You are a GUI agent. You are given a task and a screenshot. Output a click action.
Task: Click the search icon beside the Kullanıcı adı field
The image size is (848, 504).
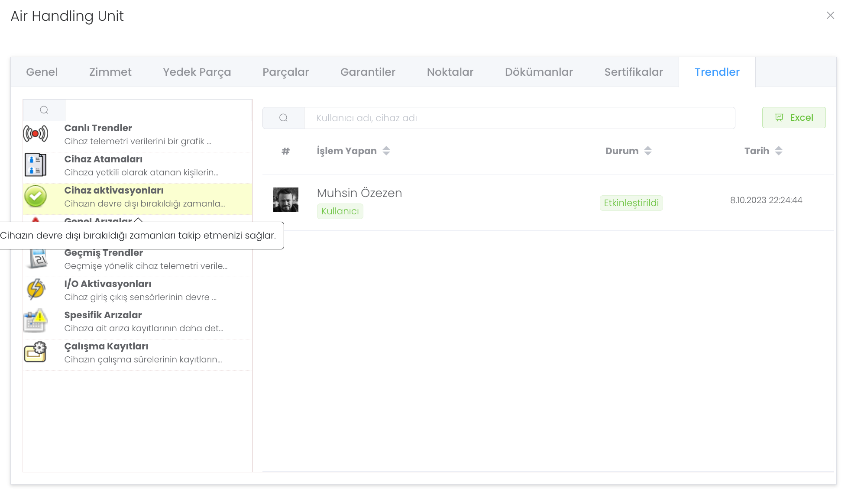click(283, 118)
